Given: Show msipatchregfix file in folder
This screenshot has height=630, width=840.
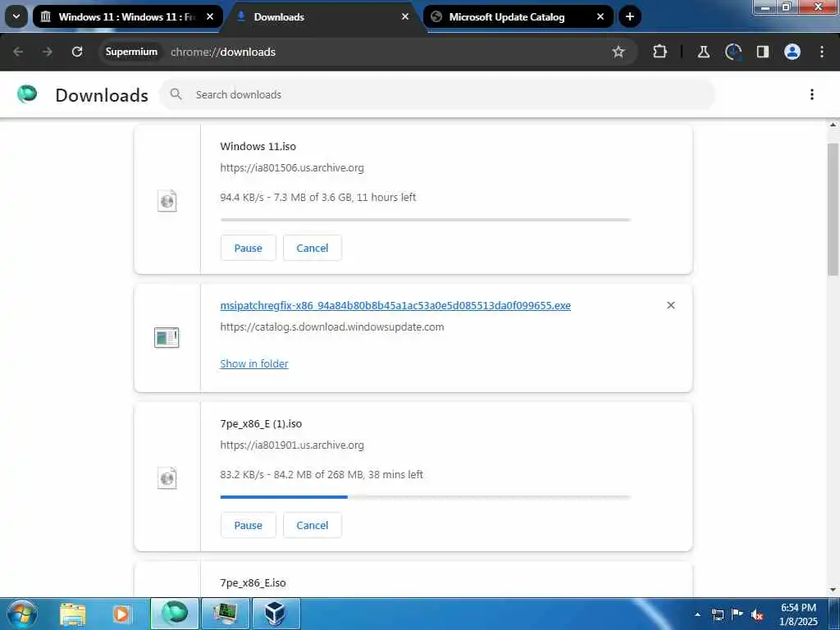Looking at the screenshot, I should click(254, 363).
